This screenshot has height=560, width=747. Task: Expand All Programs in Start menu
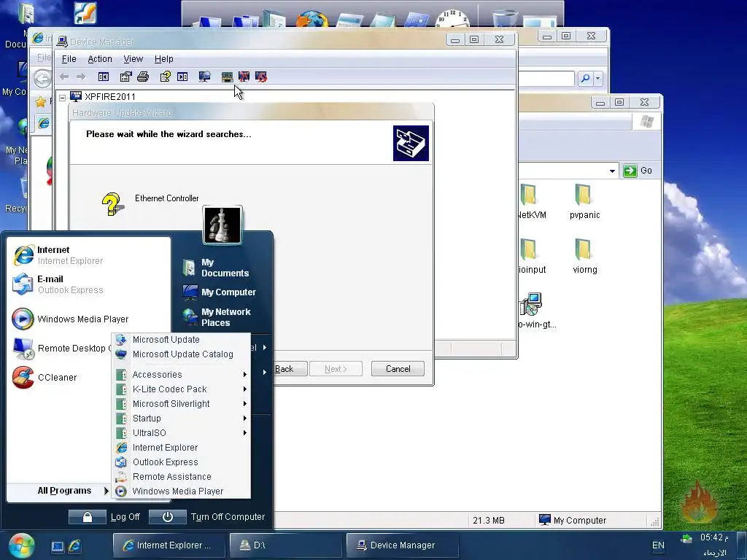[x=72, y=491]
